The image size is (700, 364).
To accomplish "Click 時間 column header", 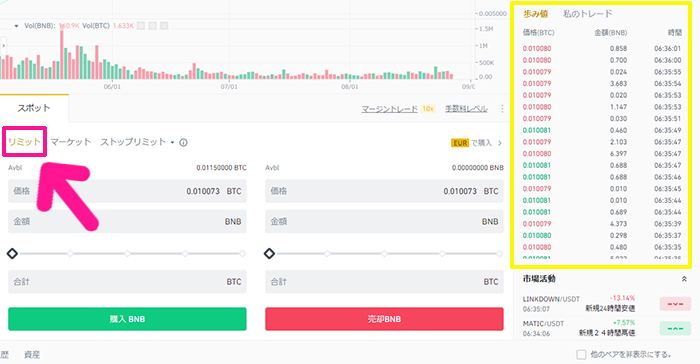I will [x=675, y=33].
